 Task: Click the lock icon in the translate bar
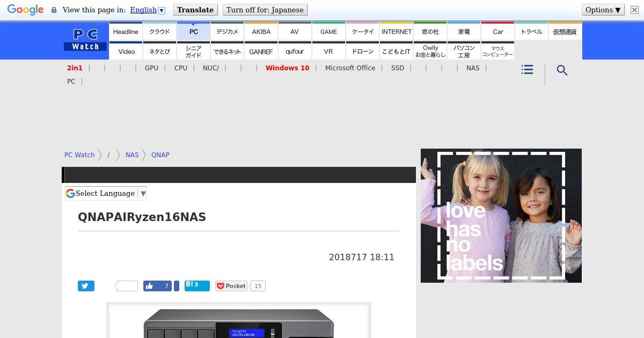pyautogui.click(x=54, y=10)
